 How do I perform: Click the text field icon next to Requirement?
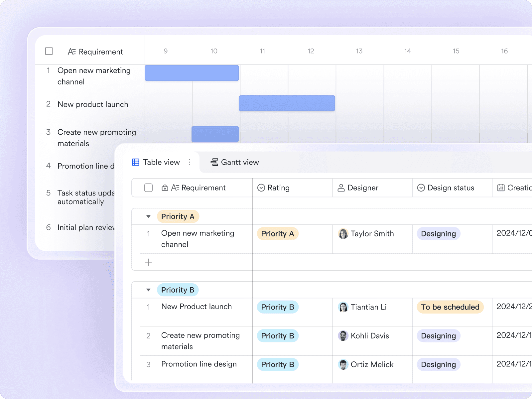pos(175,188)
